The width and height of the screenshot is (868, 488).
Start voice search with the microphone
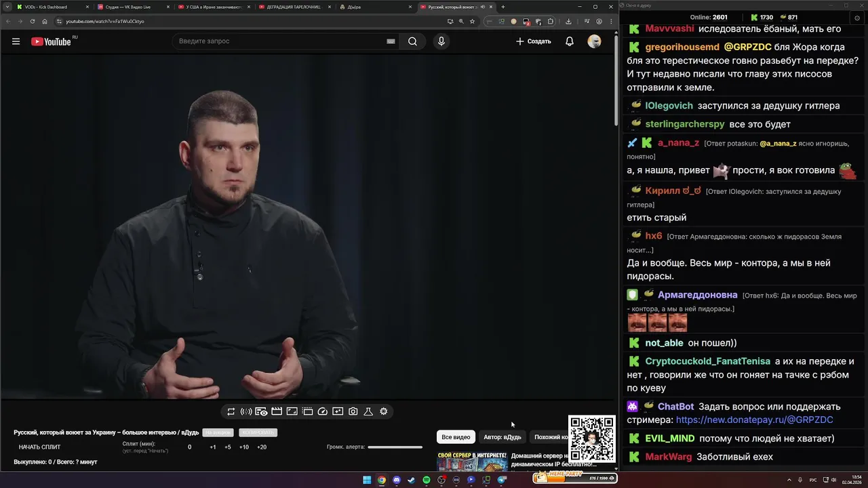[441, 41]
